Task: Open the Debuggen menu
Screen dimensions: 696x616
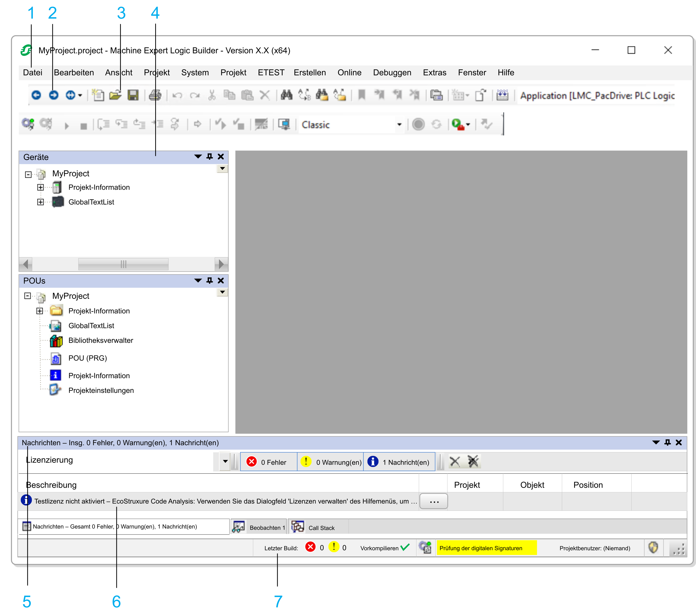Action: coord(392,73)
